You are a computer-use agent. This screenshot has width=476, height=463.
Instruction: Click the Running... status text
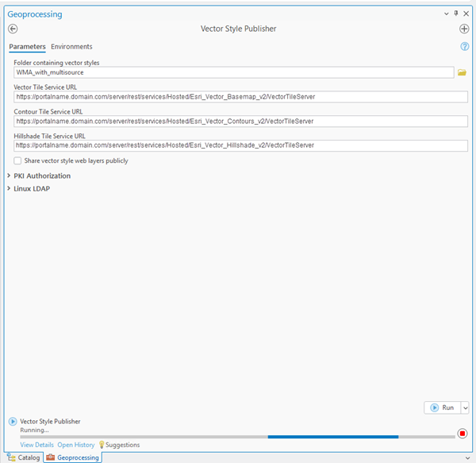34,430
